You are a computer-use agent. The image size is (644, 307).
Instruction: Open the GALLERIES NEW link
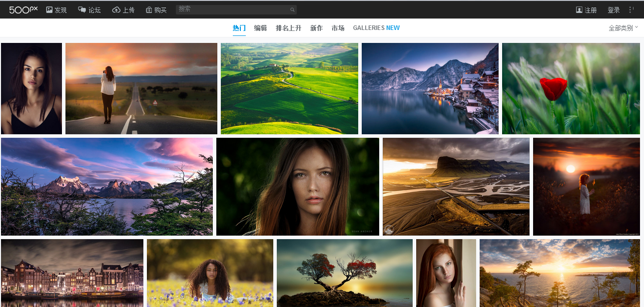(x=376, y=28)
